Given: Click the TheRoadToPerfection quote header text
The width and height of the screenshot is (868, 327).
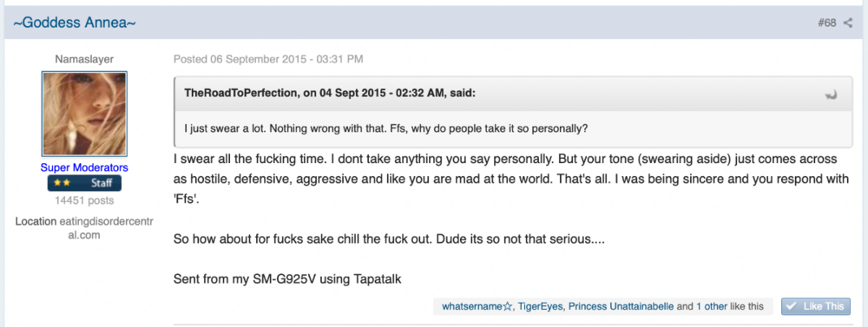Looking at the screenshot, I should coord(330,93).
